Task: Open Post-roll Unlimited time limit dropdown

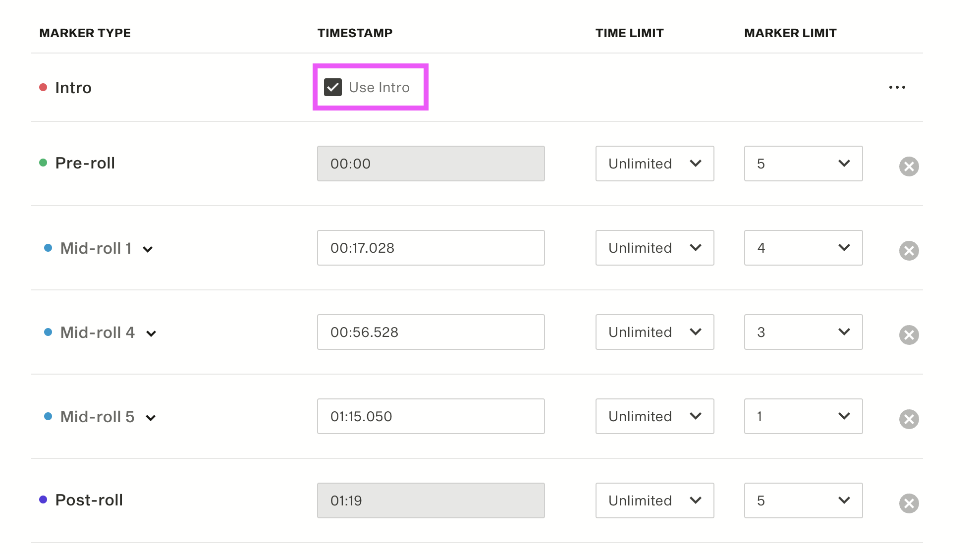Action: 654,500
